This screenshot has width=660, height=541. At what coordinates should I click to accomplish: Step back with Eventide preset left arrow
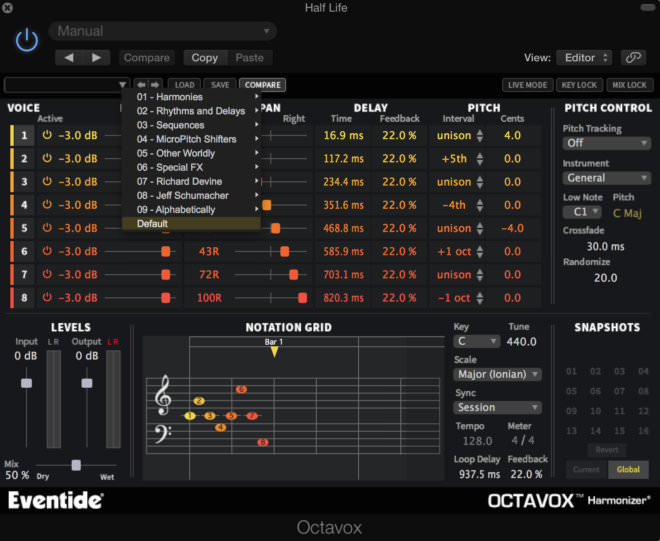click(x=141, y=85)
